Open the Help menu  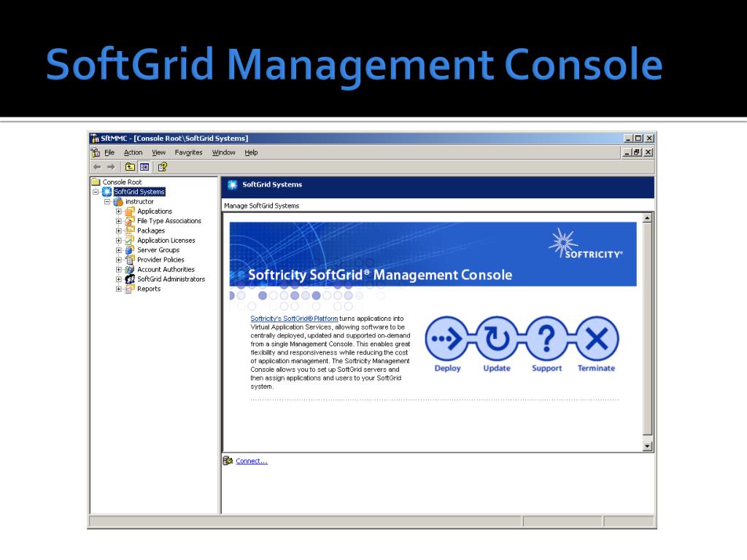[251, 152]
